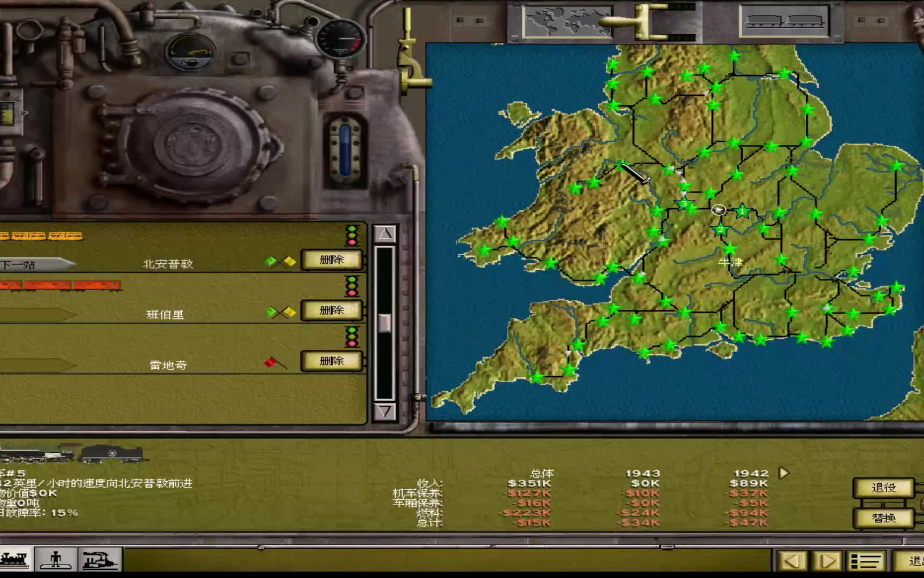The image size is (924, 578).
Task: Delete the 雷地奇 stop
Action: pos(332,361)
